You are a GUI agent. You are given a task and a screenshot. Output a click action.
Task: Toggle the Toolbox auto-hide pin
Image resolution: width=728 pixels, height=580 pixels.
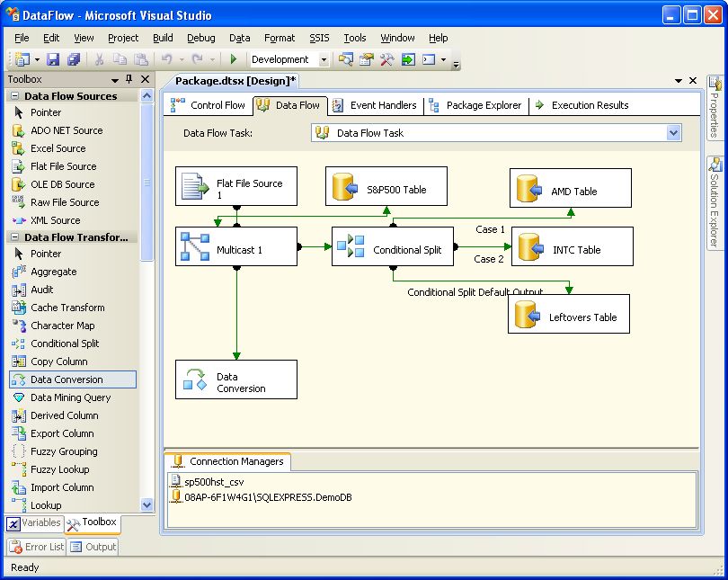[129, 79]
